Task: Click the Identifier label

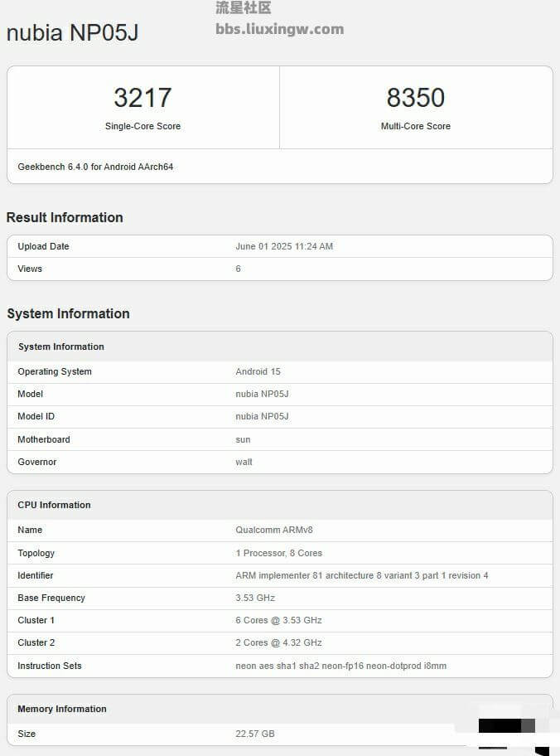Action: pyautogui.click(x=35, y=575)
